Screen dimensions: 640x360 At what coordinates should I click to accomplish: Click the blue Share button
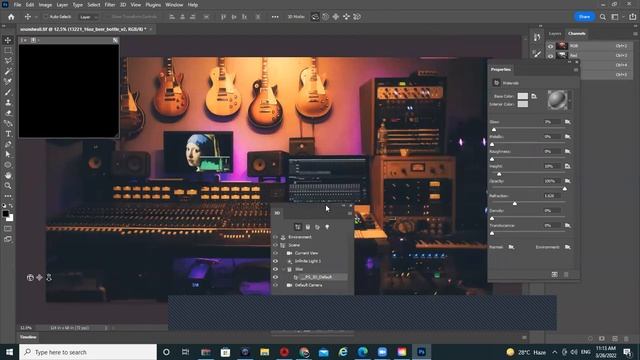tap(584, 17)
